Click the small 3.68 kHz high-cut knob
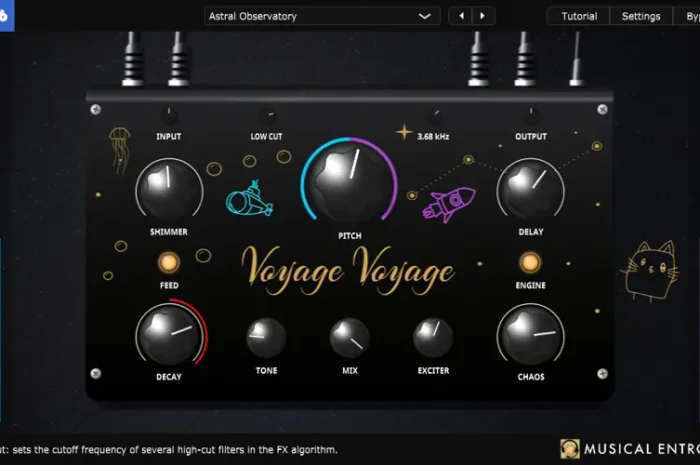The height and width of the screenshot is (465, 700). 433,116
